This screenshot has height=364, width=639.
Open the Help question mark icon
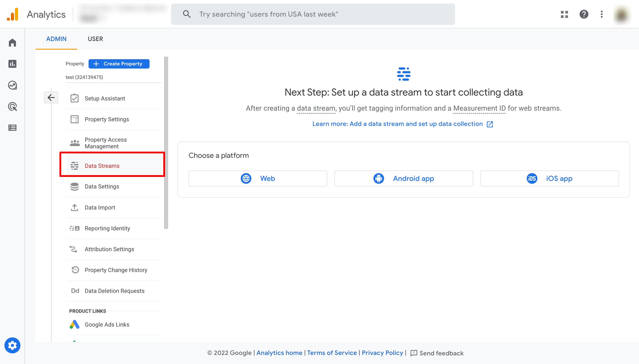(584, 14)
